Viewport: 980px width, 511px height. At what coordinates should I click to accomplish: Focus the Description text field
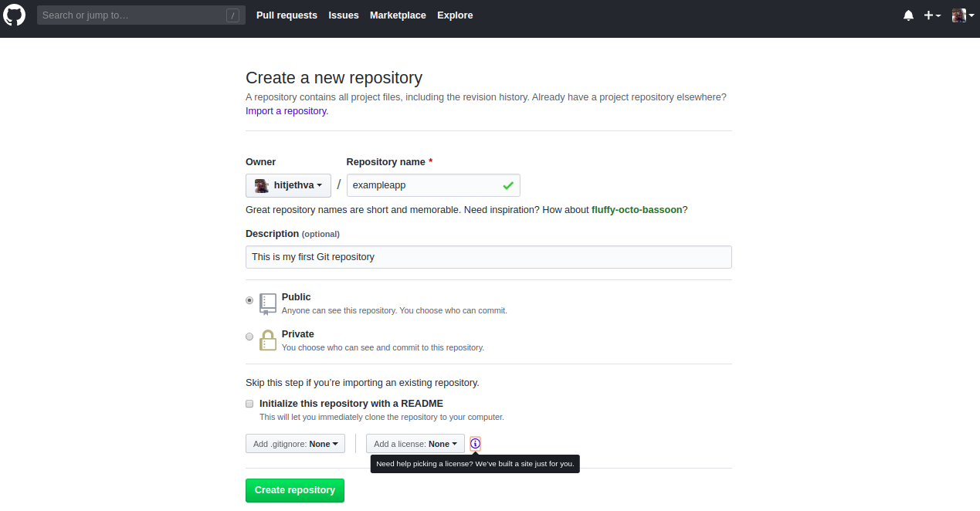[x=489, y=257]
